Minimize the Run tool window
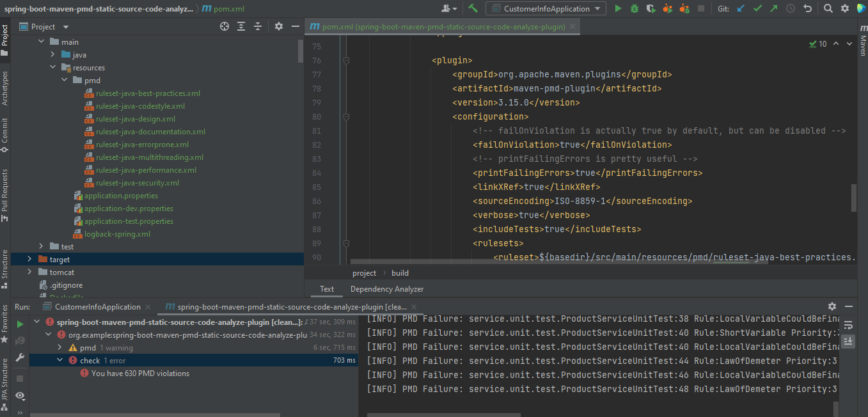Image resolution: width=868 pixels, height=417 pixels. tap(849, 306)
